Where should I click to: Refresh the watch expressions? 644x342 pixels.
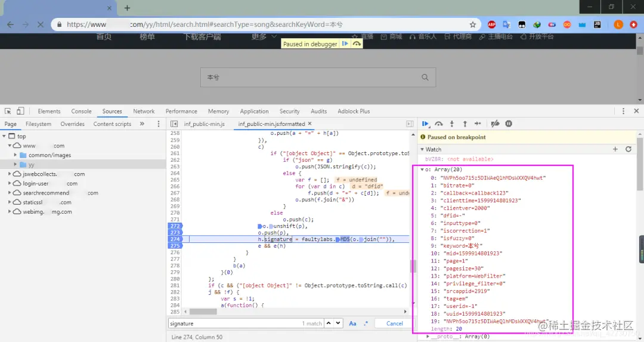628,149
